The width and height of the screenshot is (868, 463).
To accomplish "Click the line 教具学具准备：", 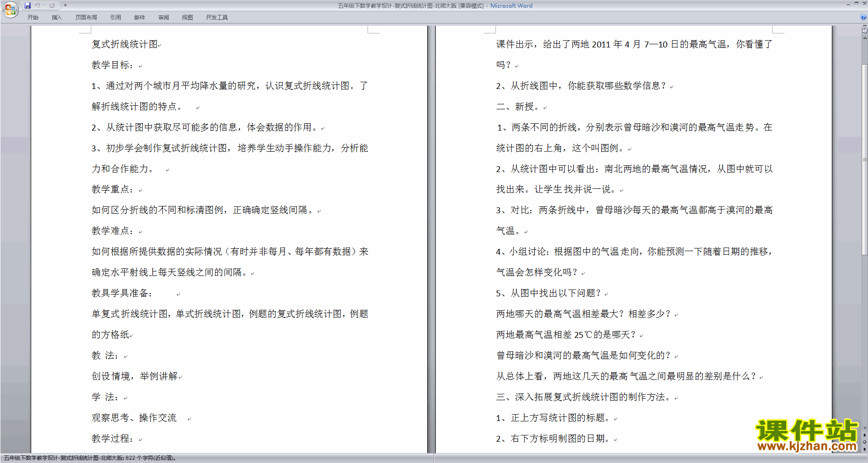I will [x=122, y=293].
